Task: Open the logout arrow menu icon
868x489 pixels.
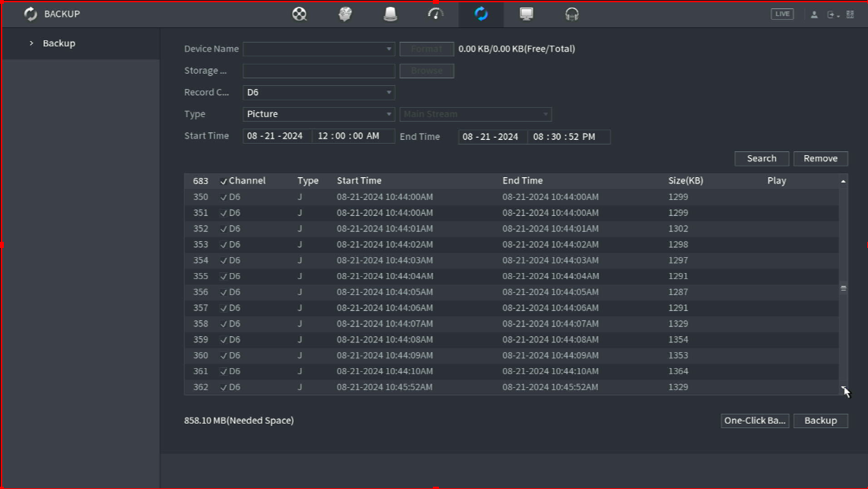Action: point(833,15)
